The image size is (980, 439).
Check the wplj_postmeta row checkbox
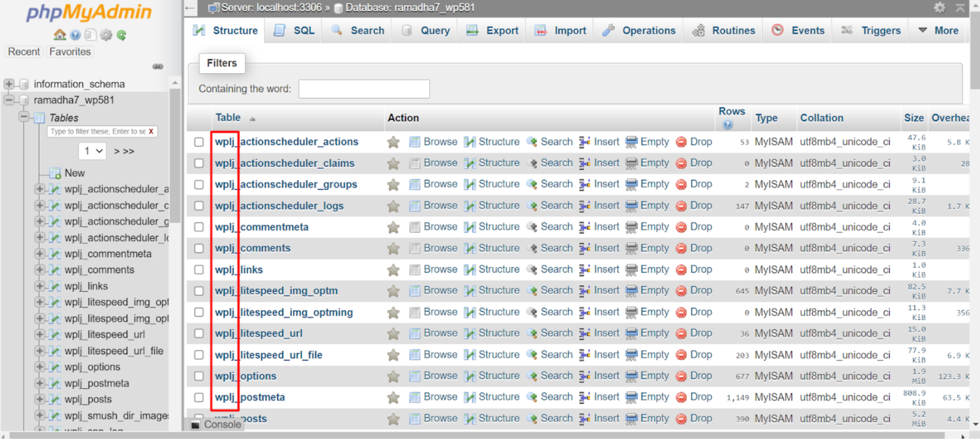pos(199,397)
